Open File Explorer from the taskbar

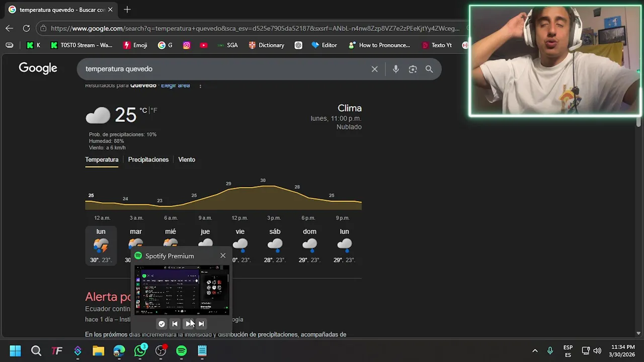98,351
